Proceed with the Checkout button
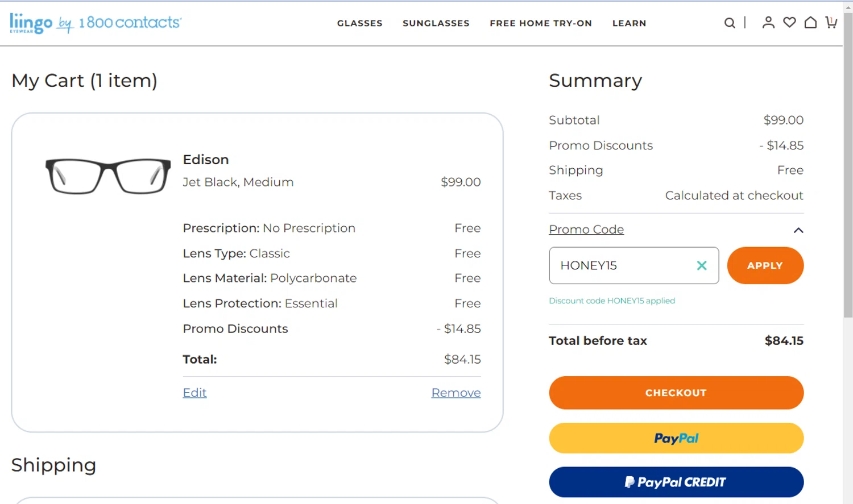Viewport: 853px width, 504px height. (676, 393)
